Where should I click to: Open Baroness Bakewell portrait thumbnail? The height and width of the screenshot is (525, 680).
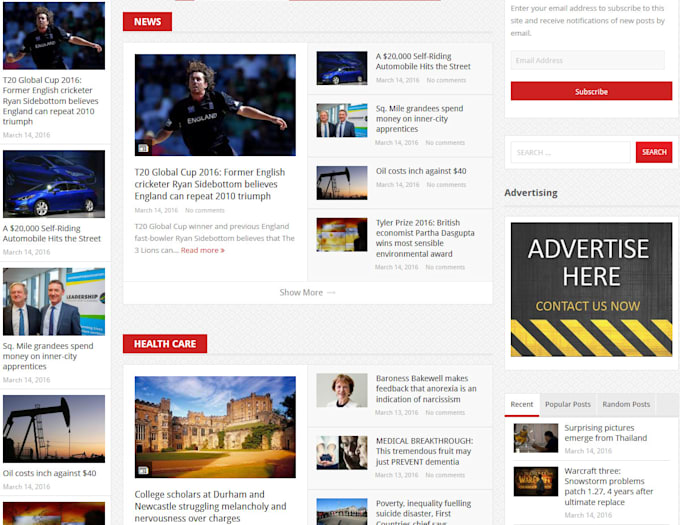click(342, 390)
